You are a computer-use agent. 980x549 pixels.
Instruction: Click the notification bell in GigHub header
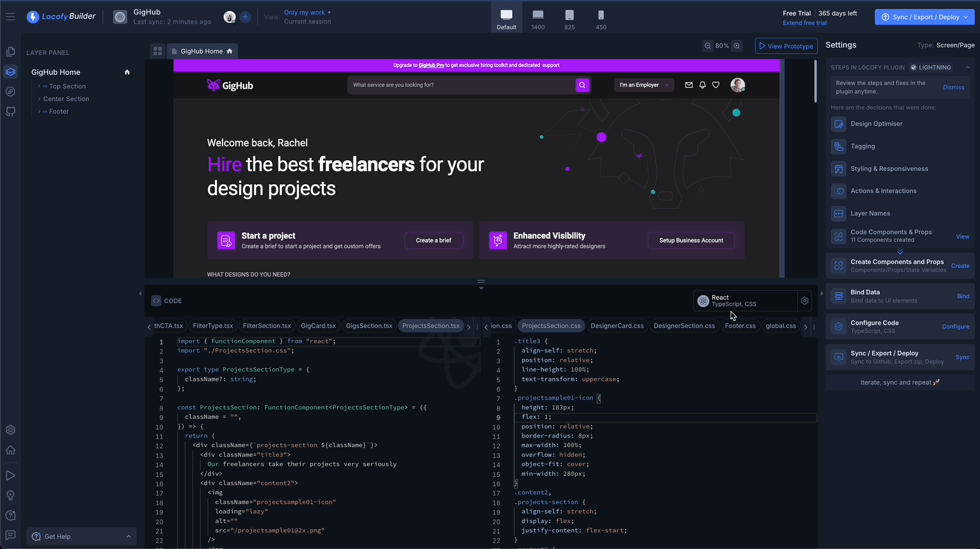click(703, 85)
